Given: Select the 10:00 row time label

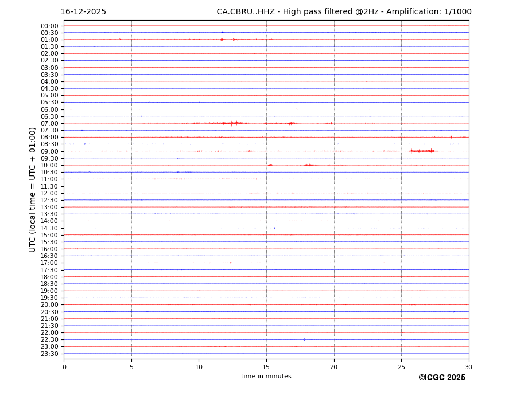Looking at the screenshot, I should pyautogui.click(x=49, y=165).
